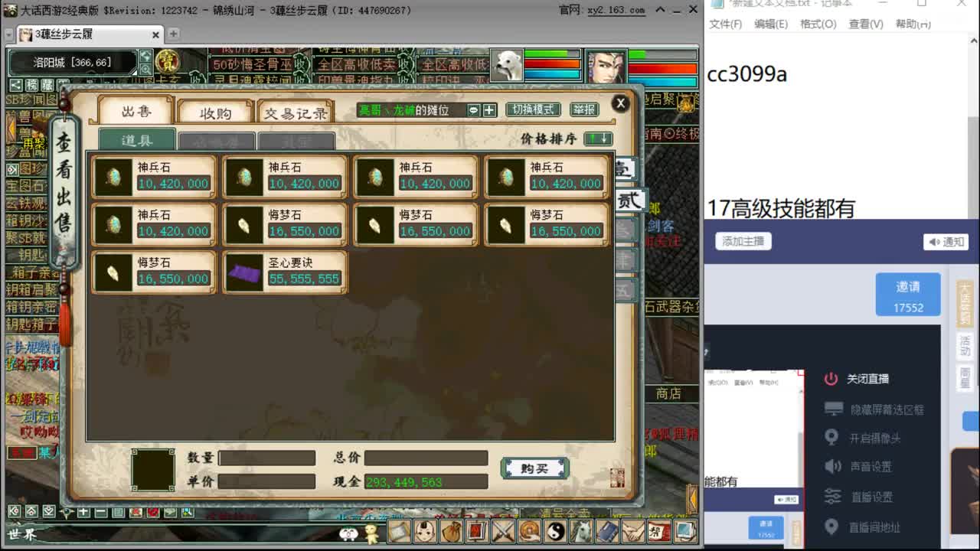Click the minus icon in chat controls
This screenshot has height=551, width=980.
(100, 512)
